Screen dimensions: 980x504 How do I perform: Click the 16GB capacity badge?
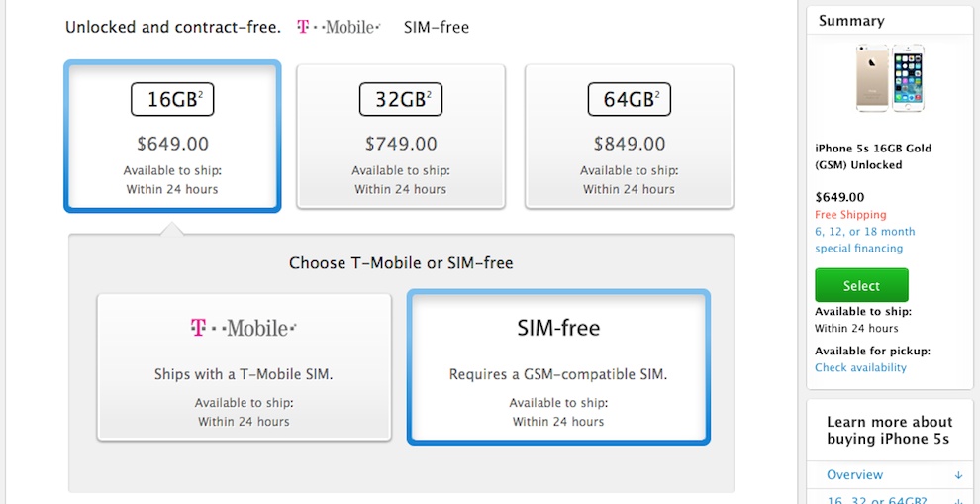[172, 99]
